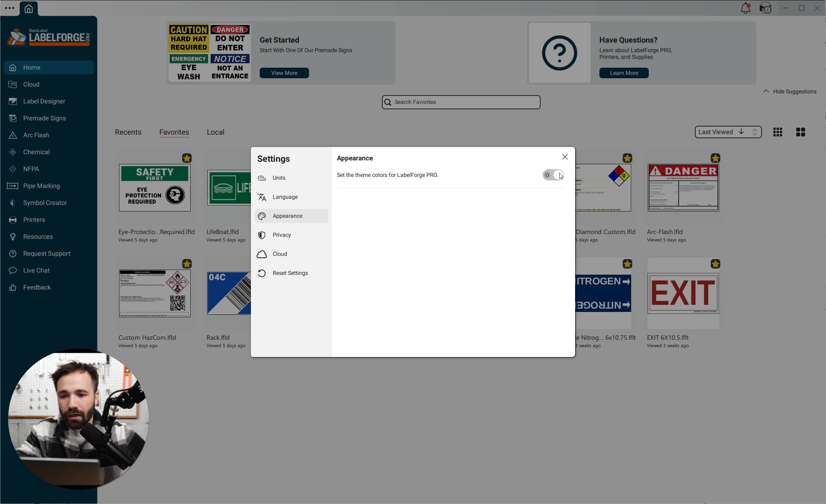Switch to large grid view

[x=801, y=132]
